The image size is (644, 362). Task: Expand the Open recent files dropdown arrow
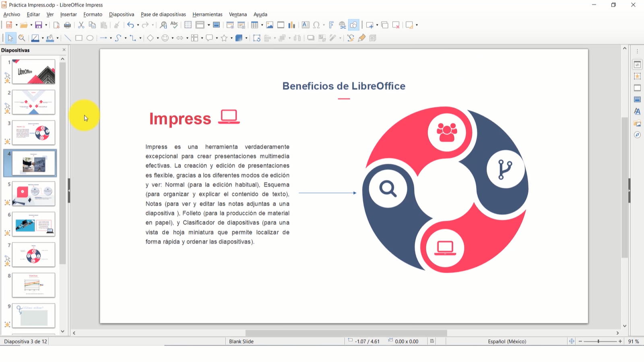click(x=31, y=25)
